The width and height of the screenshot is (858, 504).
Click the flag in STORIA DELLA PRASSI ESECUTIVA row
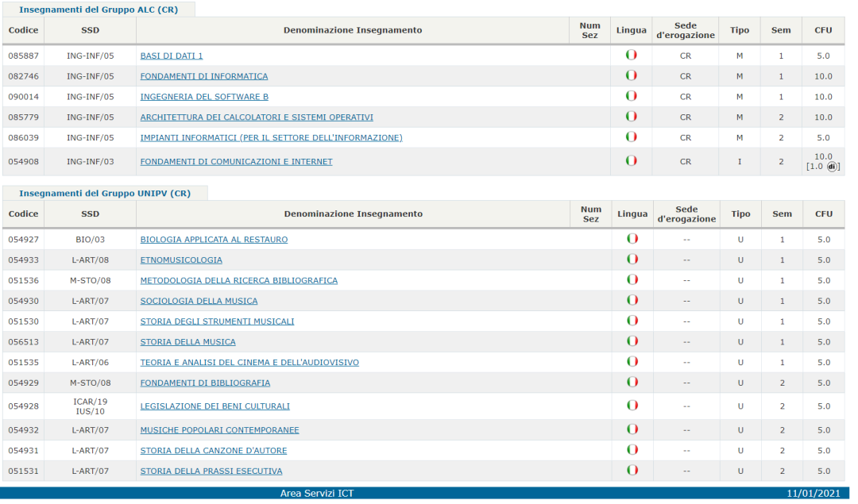tap(632, 470)
